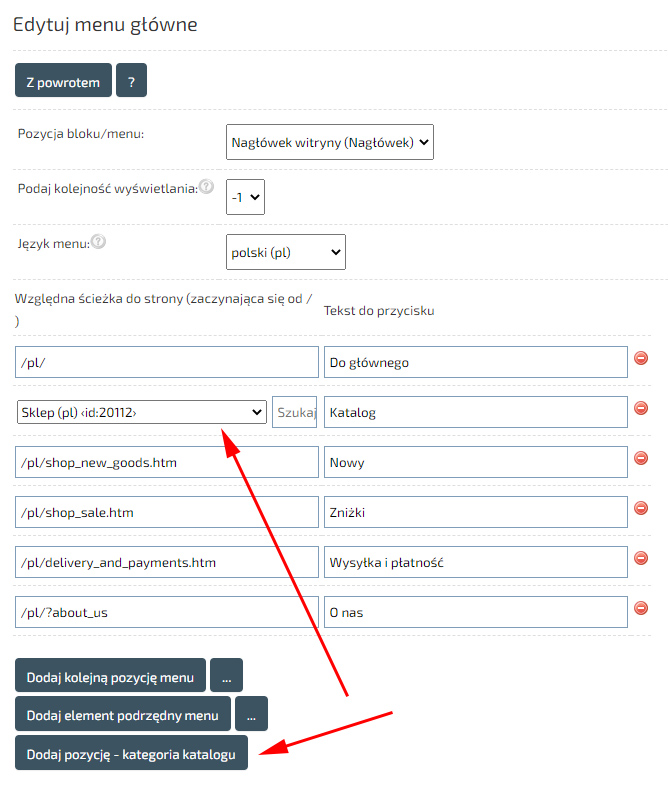
Task: Remove the 'Nowy' menu item row
Action: coord(642,458)
